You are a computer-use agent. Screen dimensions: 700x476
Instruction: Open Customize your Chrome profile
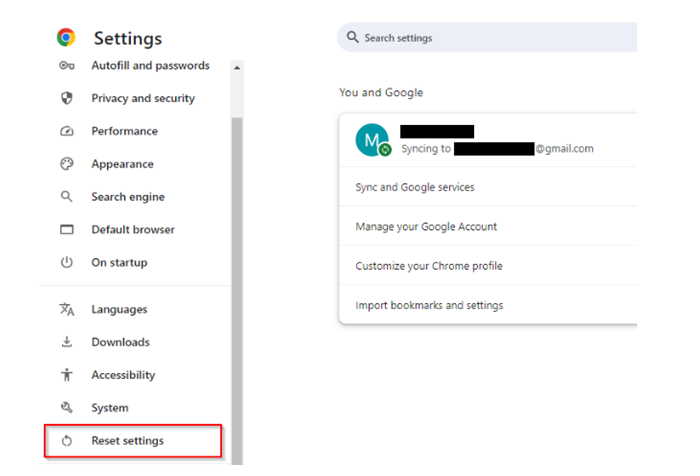tap(488, 266)
